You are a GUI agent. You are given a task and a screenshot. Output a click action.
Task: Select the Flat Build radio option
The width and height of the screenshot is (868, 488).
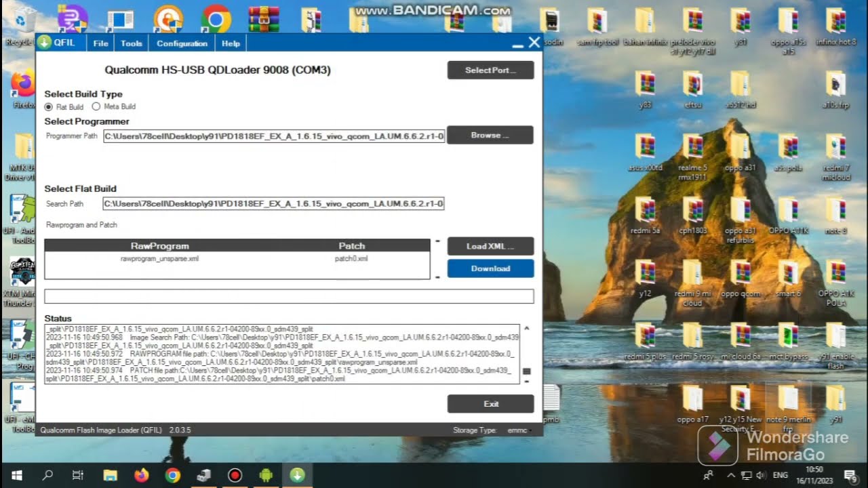[x=48, y=107]
